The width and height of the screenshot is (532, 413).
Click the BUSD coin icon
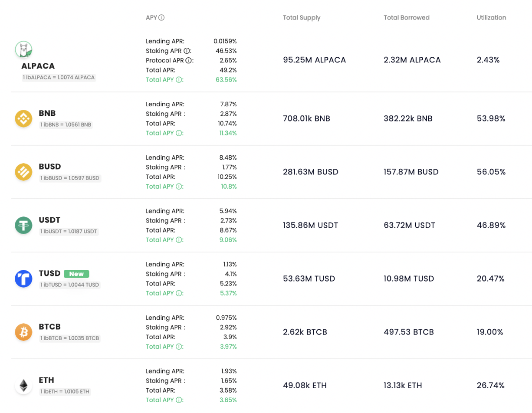coord(23,172)
